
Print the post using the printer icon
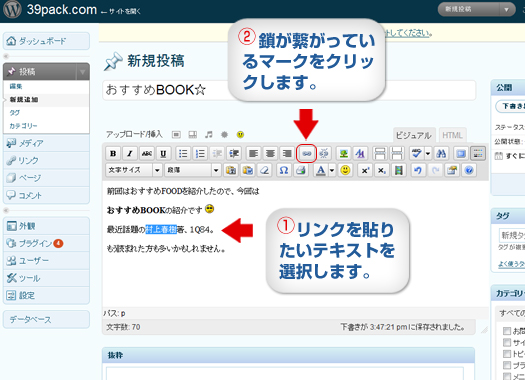coord(301,170)
